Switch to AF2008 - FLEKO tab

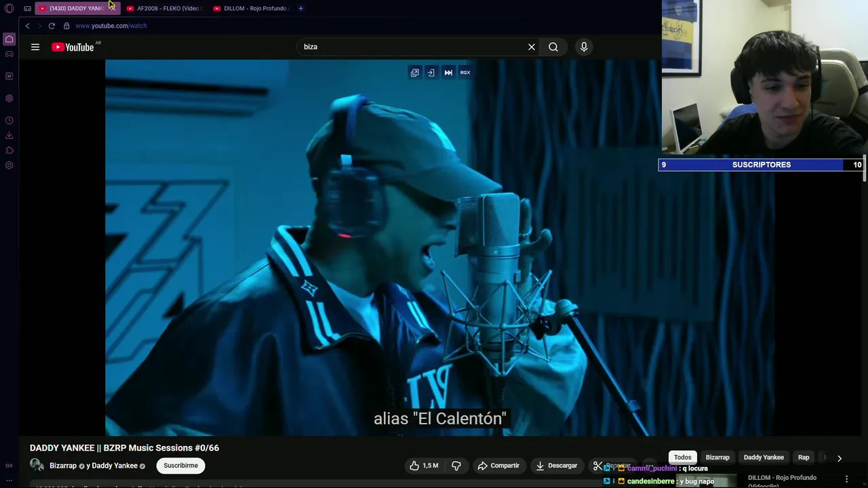click(163, 8)
